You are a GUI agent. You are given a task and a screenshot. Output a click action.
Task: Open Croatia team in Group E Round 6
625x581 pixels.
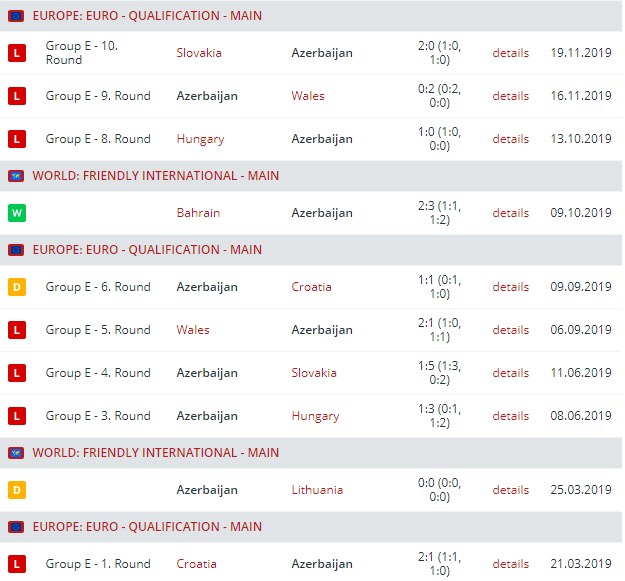pos(313,287)
